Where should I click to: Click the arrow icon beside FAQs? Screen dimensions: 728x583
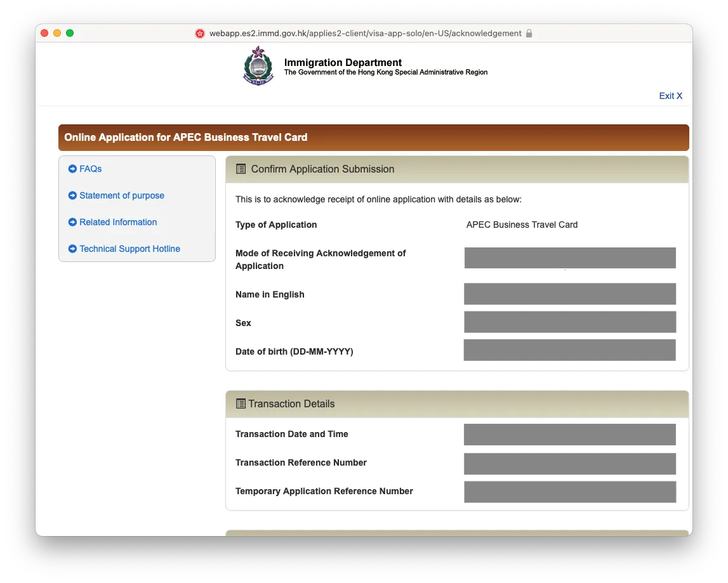[72, 169]
